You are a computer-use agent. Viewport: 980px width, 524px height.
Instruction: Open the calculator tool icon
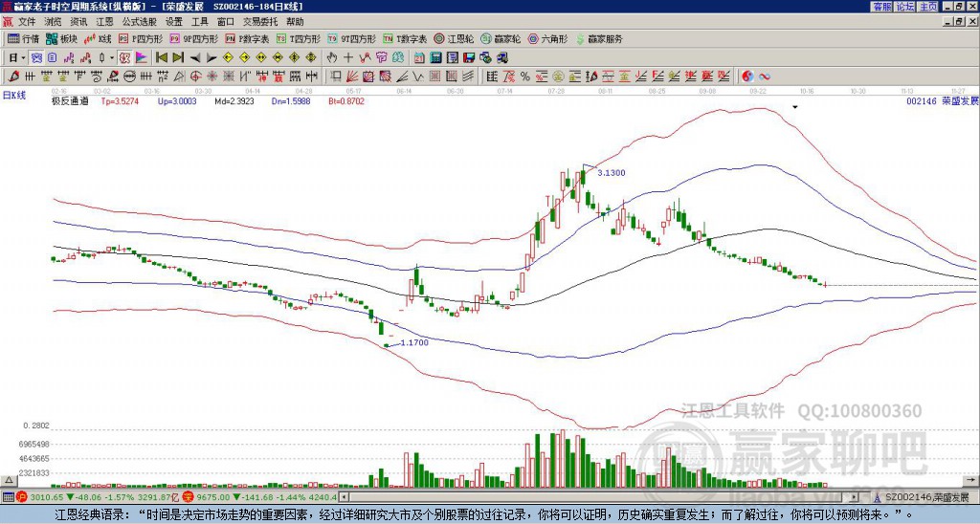click(436, 58)
